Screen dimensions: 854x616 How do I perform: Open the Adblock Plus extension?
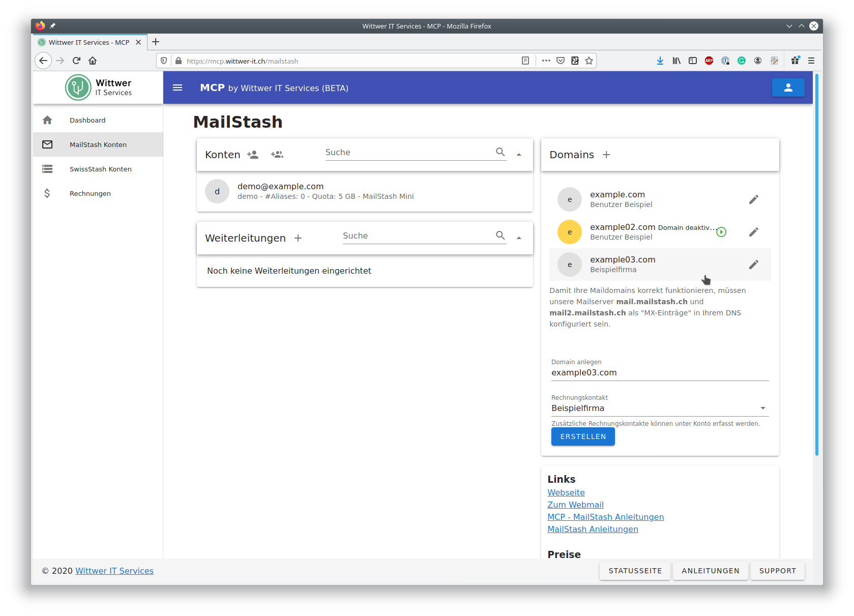point(709,61)
